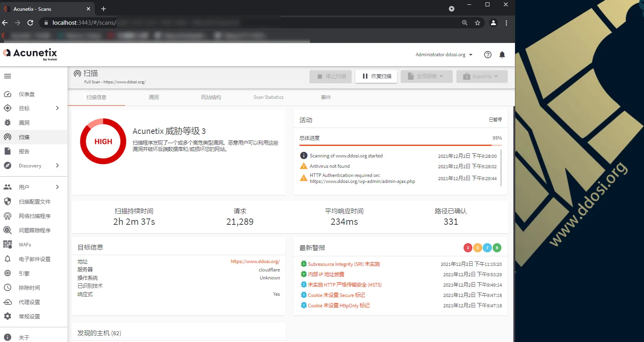Image resolution: width=644 pixels, height=342 pixels.
Task: Open the 电子邮件设置 bell icon
Action: (x=8, y=259)
